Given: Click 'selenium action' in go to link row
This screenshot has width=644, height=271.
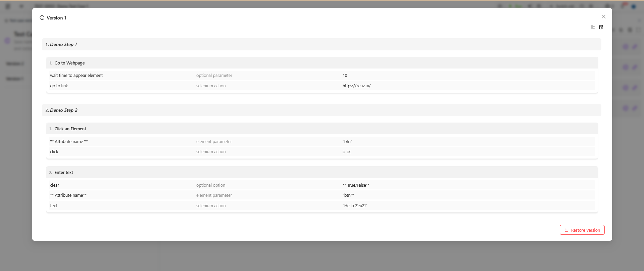Looking at the screenshot, I should coord(211,86).
